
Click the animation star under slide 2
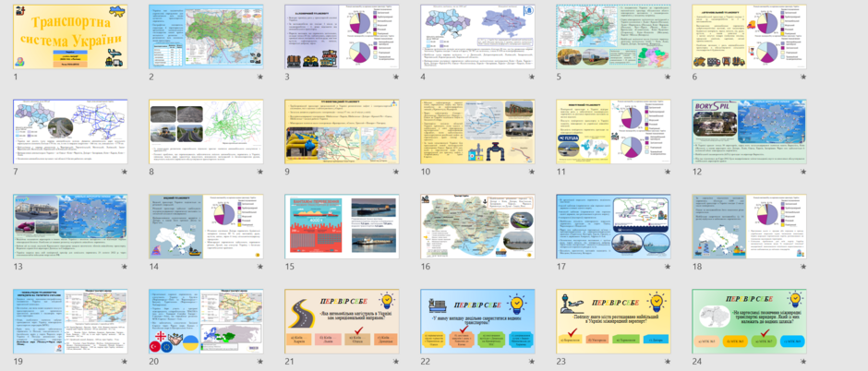[260, 77]
